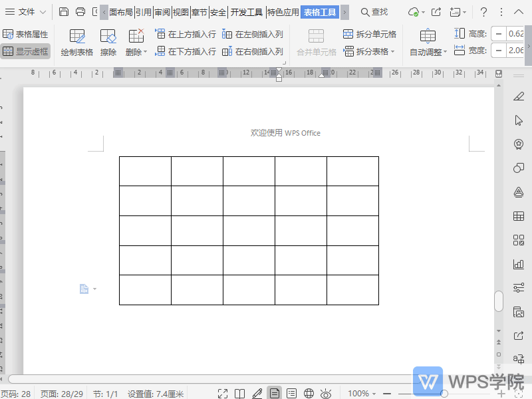Open the chart icon in right sidebar
Screen dimensions: 532x399
pos(519,264)
